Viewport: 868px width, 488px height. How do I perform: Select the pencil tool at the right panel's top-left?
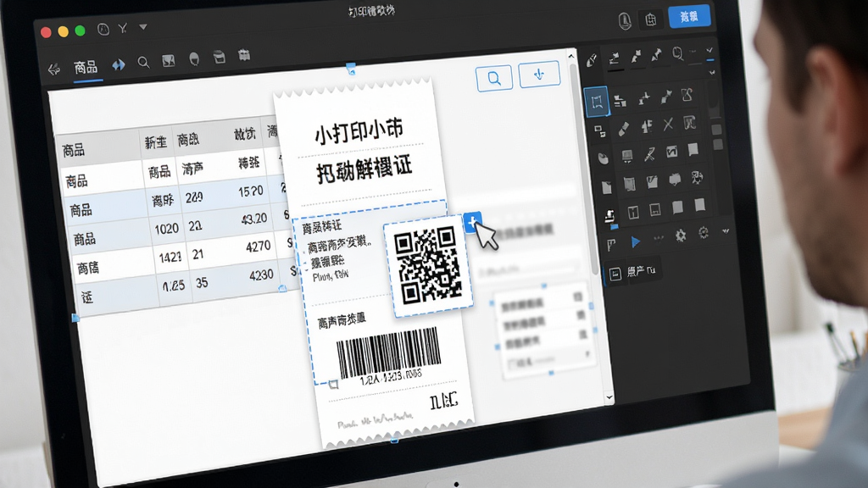pos(591,60)
